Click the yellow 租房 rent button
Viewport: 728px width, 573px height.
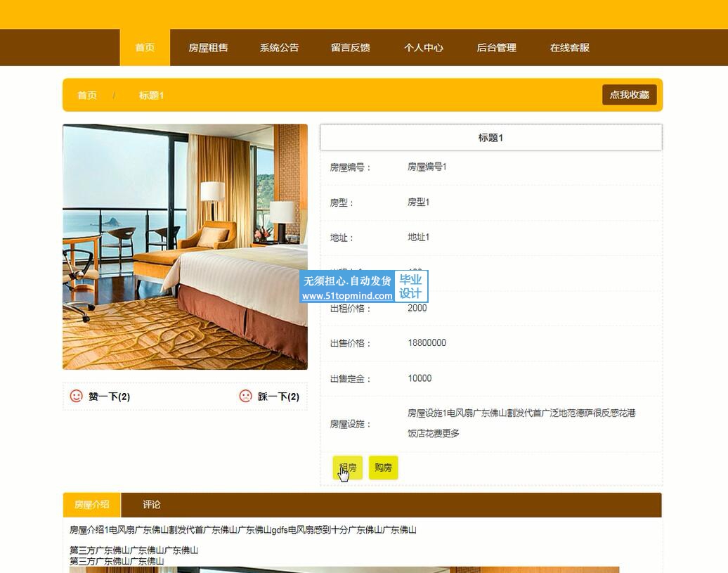click(348, 468)
